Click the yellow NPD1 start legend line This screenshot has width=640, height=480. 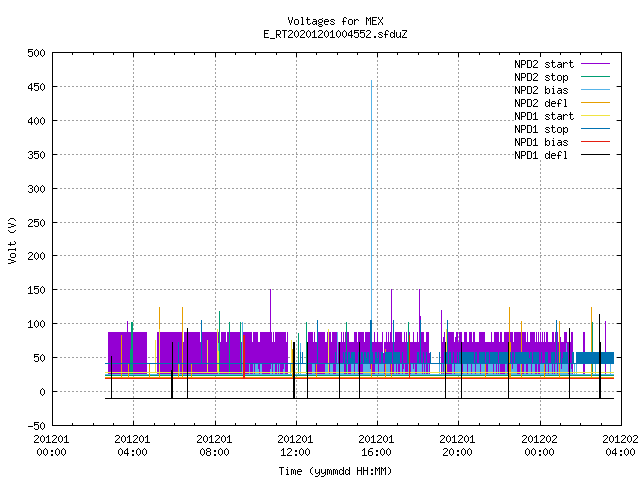(x=595, y=116)
